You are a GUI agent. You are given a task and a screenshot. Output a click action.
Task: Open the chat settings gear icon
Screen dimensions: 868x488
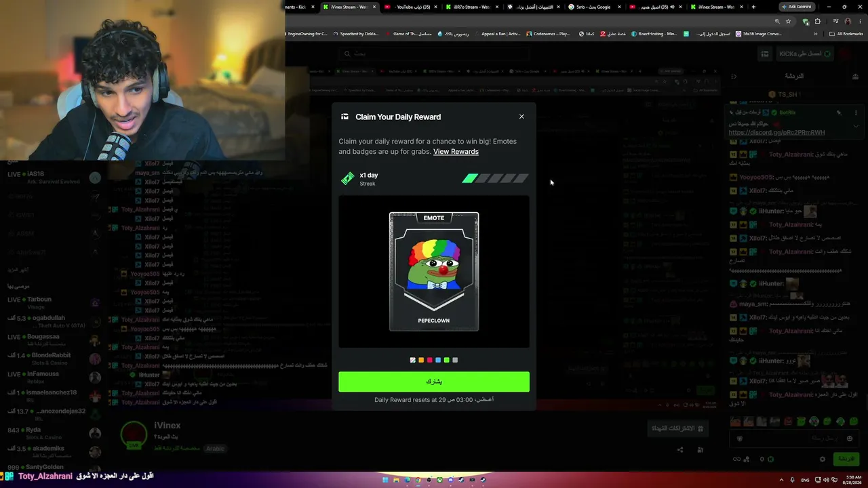[x=823, y=459]
